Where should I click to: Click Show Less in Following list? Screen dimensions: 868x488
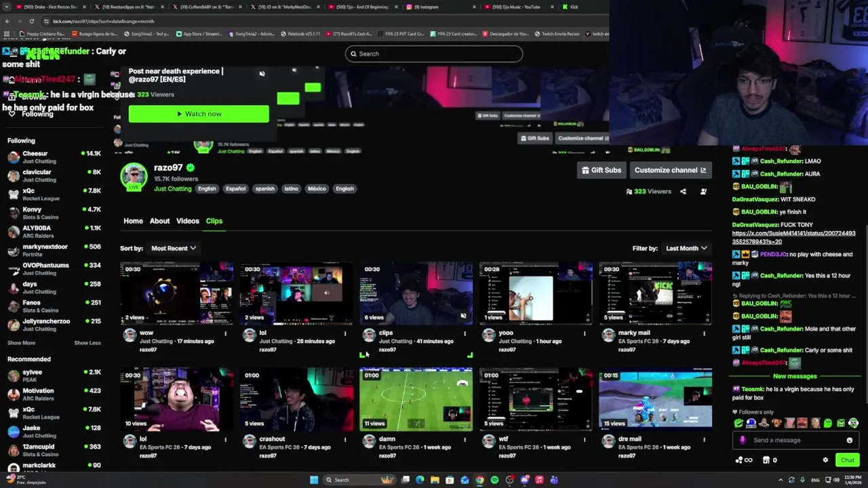click(87, 343)
